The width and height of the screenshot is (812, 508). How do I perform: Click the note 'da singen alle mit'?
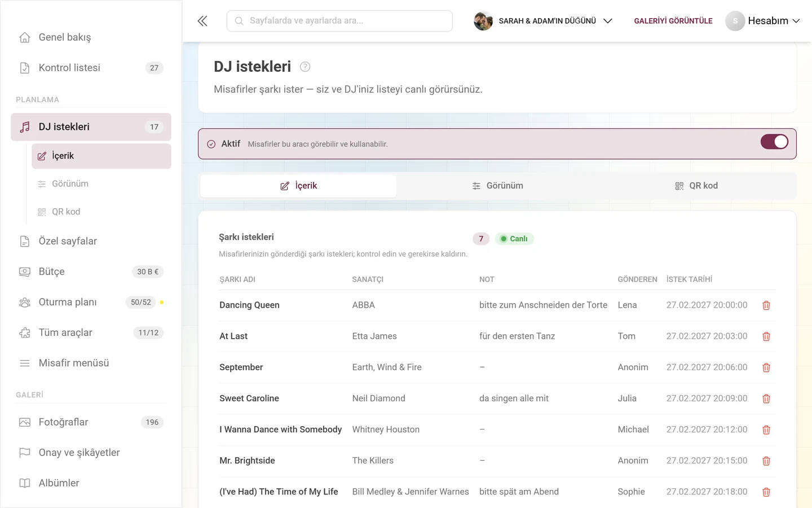coord(514,398)
